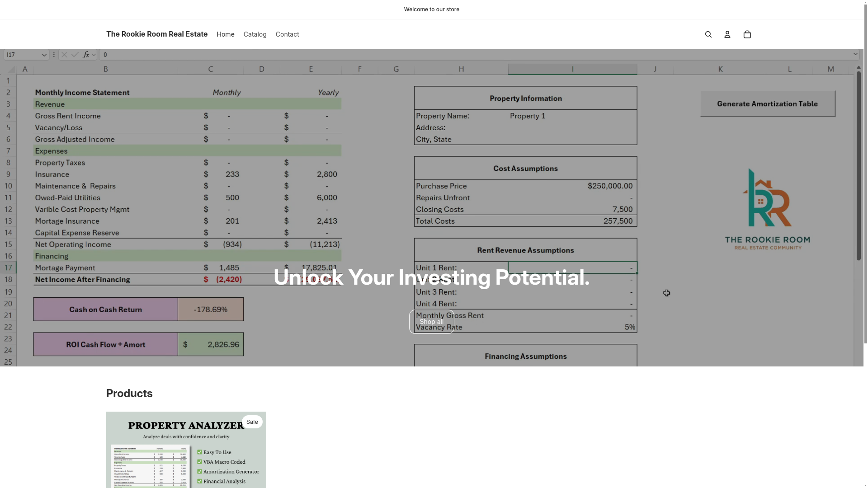Open the Catalog menu item

(x=255, y=34)
